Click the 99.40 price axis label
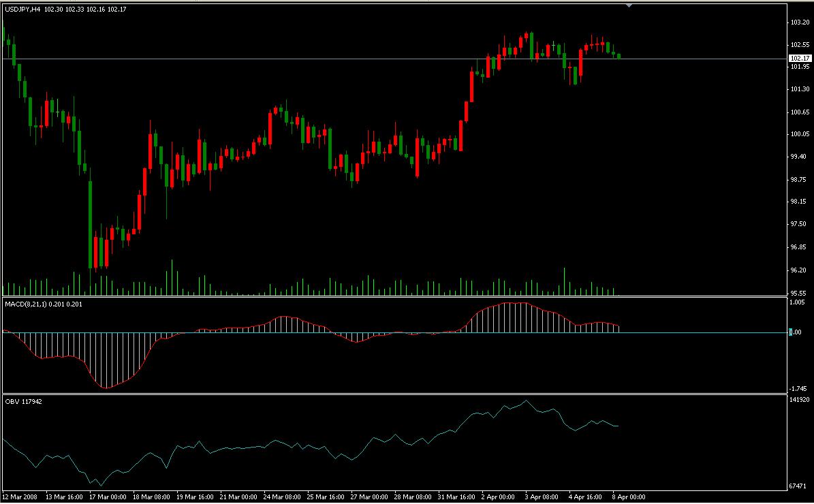 click(800, 156)
